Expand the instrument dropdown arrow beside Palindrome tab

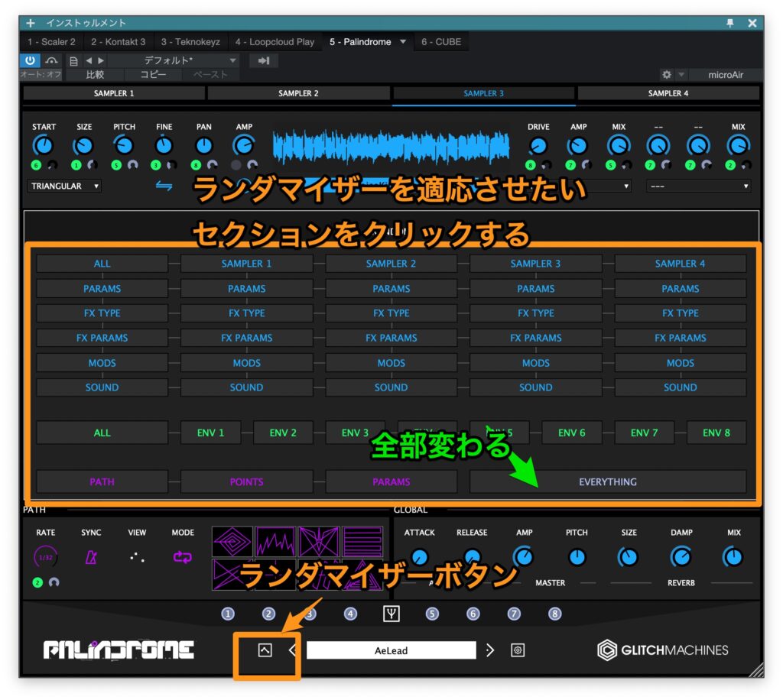[x=403, y=42]
